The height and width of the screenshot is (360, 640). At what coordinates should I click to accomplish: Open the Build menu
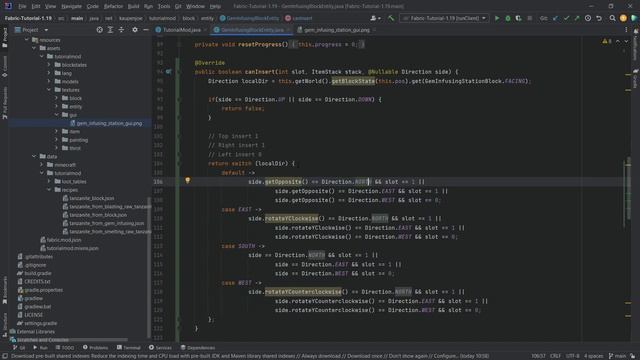coord(133,6)
